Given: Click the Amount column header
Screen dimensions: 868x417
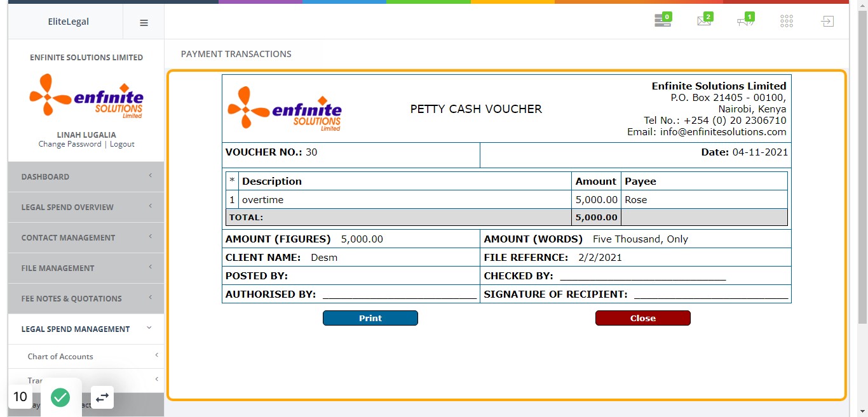Looking at the screenshot, I should tap(596, 182).
